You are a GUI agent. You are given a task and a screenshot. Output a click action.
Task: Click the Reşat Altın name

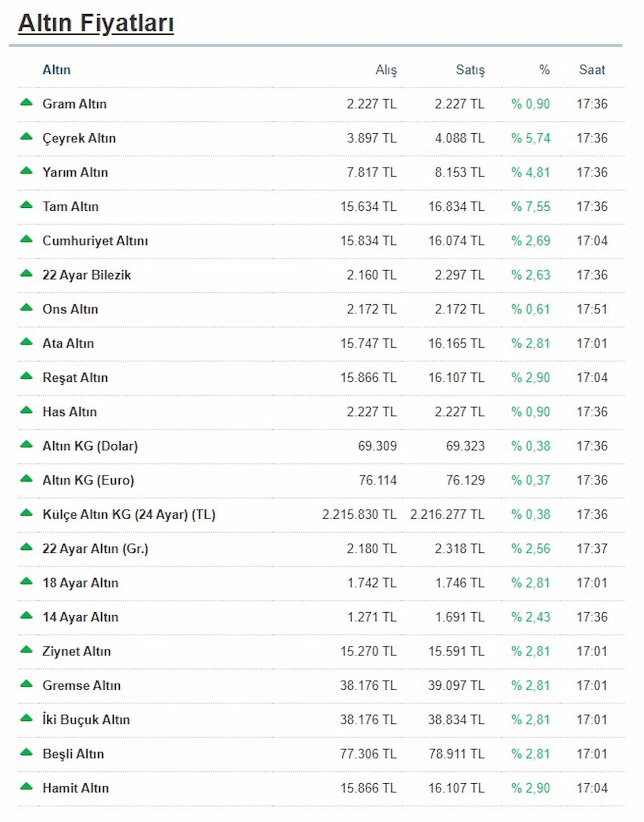(x=75, y=377)
